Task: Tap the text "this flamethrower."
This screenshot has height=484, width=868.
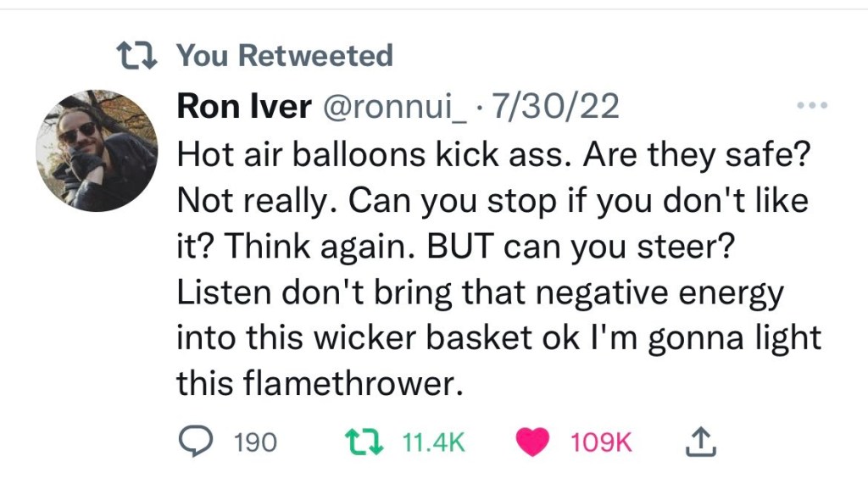Action: point(320,383)
